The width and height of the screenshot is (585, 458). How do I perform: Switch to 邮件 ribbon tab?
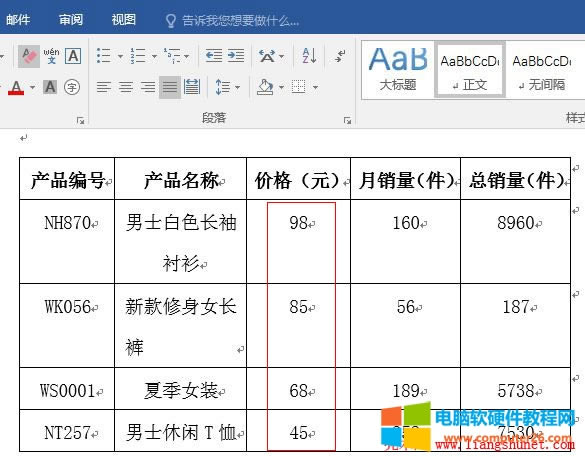tap(18, 19)
